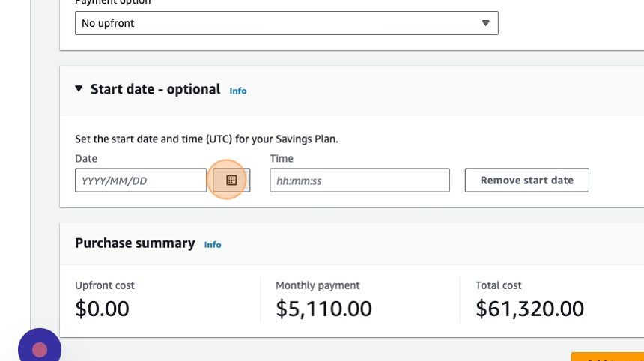Viewport: 644px width, 361px height.
Task: Click the $0.00 upfront cost value
Action: (103, 308)
